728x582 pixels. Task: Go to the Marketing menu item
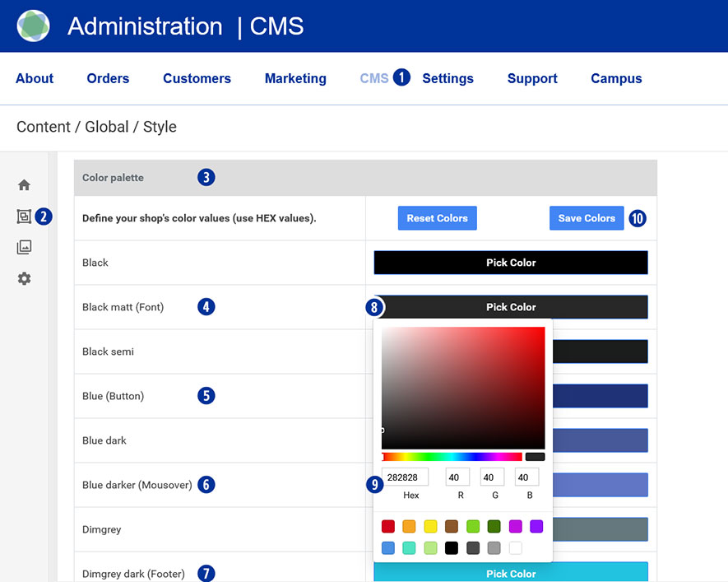(295, 79)
